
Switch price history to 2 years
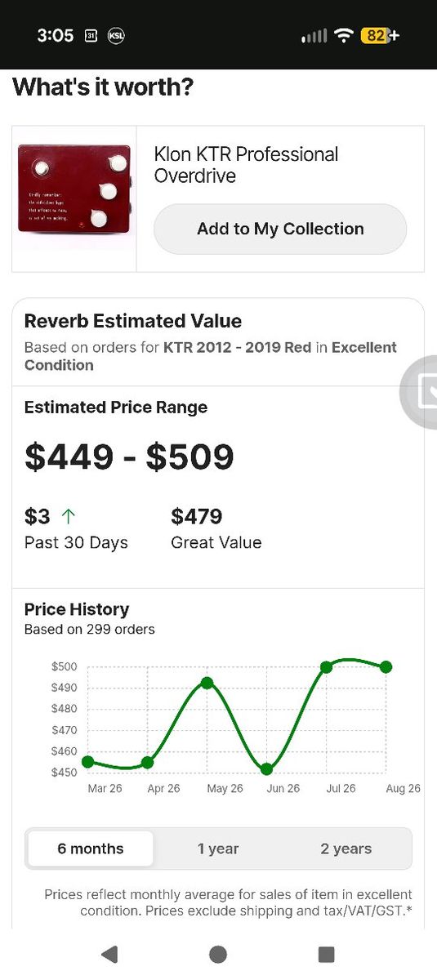tap(346, 849)
